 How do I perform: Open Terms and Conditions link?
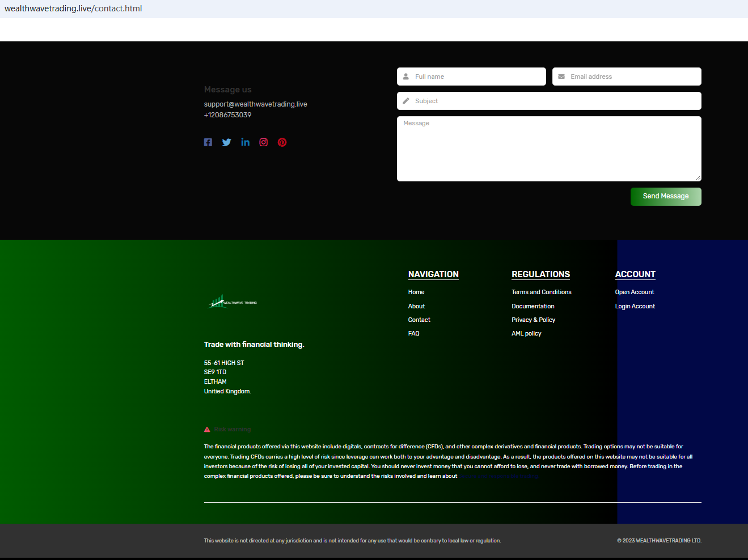pos(541,292)
